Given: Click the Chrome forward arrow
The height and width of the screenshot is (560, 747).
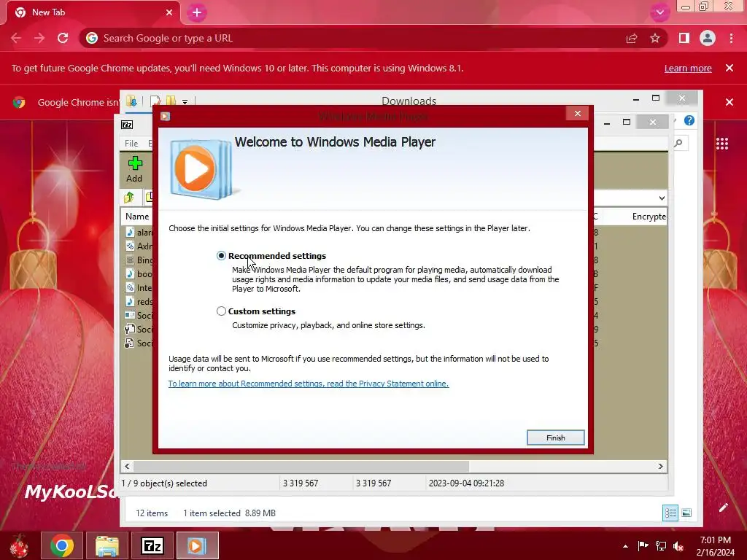Looking at the screenshot, I should pos(39,38).
